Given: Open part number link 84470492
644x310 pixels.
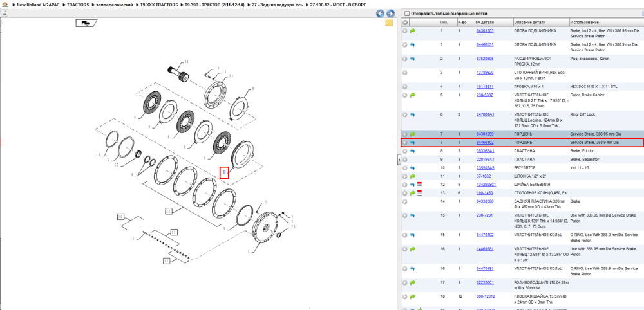Looking at the screenshot, I should tap(485, 235).
